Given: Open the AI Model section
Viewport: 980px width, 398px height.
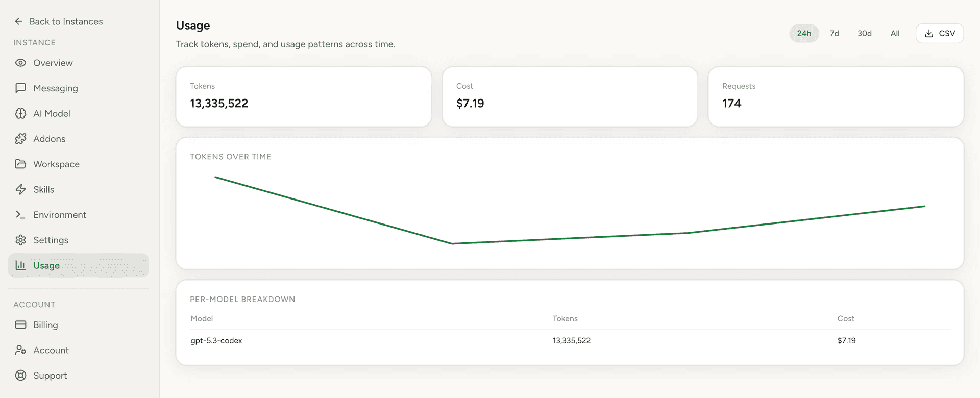Looking at the screenshot, I should point(20,113).
